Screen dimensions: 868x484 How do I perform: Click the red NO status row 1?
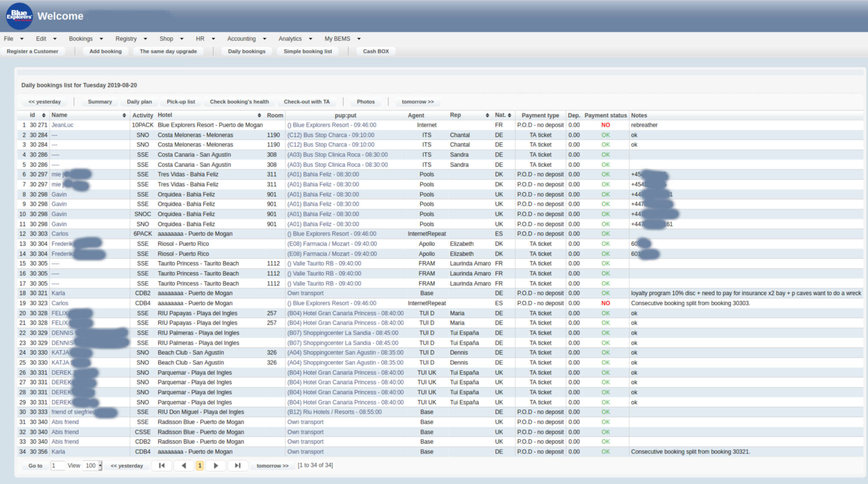(x=605, y=125)
